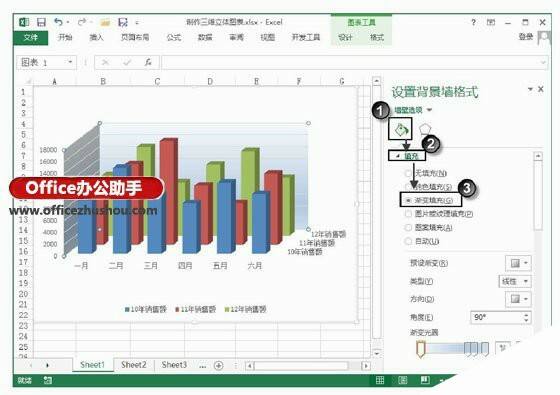The image size is (560, 395).
Task: Open file using the folder icon
Action: (x=105, y=23)
